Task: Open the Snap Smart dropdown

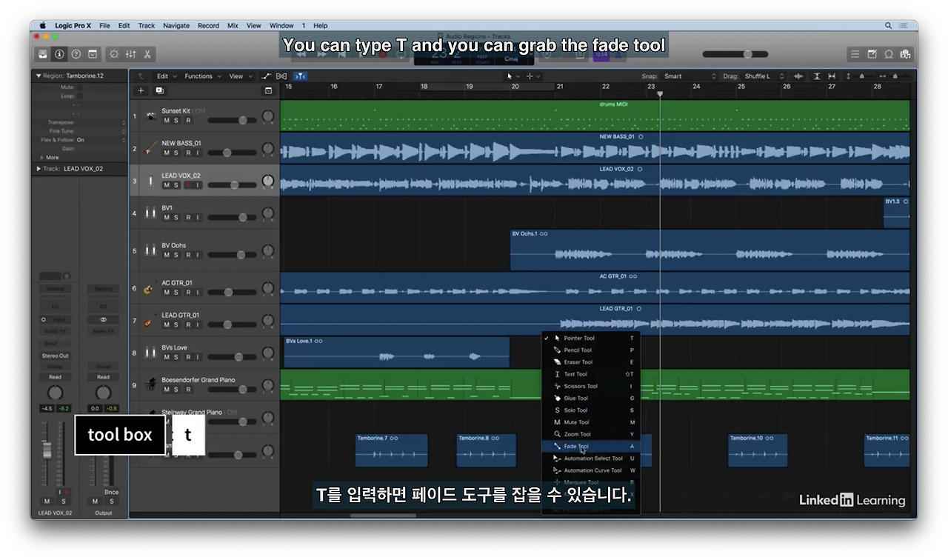Action: [690, 76]
